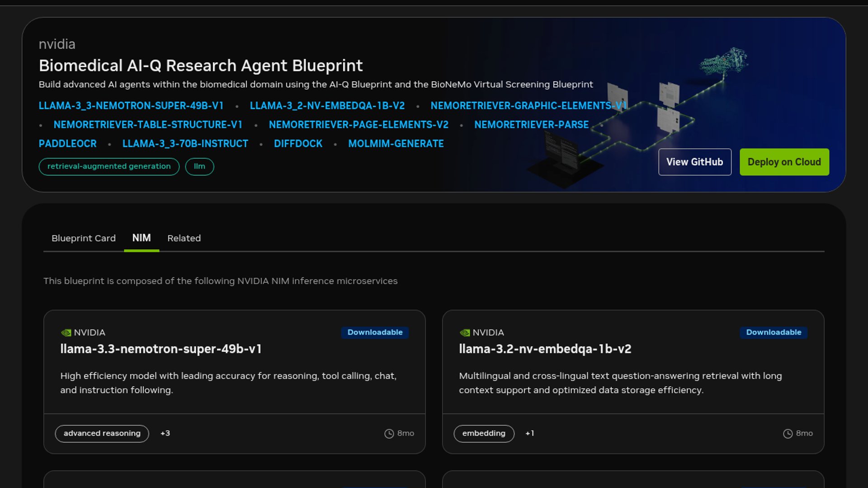
Task: Open the Blueprint Card tab
Action: coord(84,238)
